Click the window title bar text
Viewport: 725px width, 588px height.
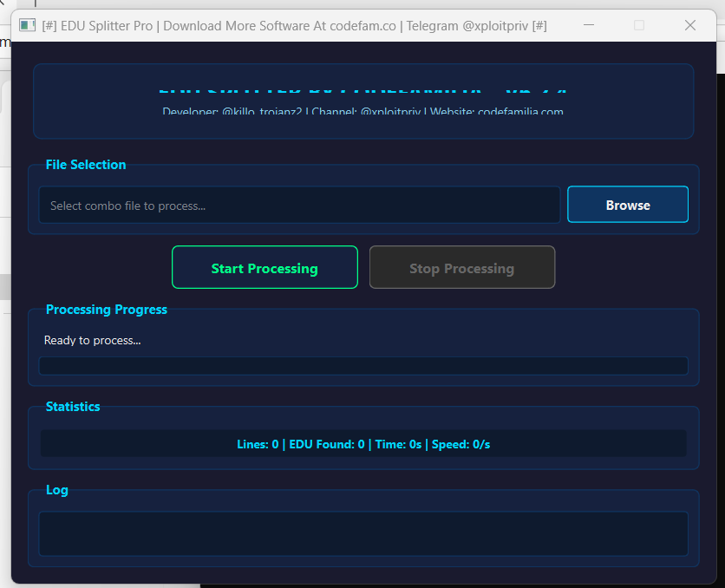point(295,25)
